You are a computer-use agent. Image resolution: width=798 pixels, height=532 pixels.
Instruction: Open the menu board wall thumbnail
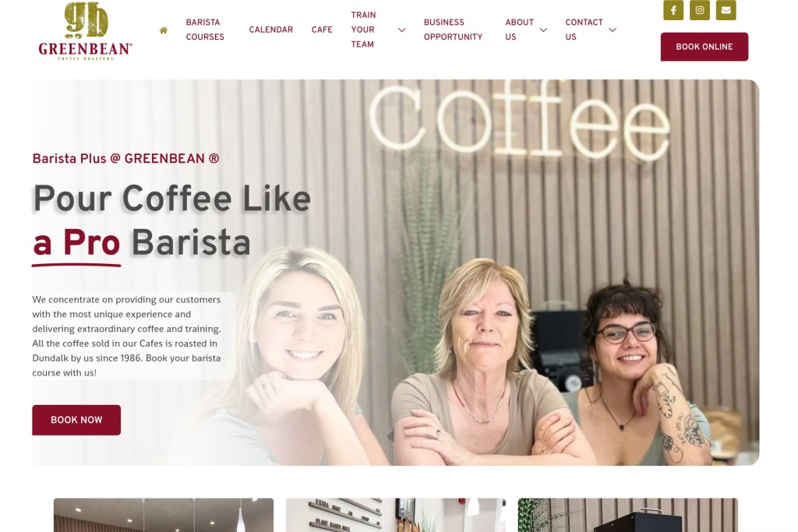(395, 515)
